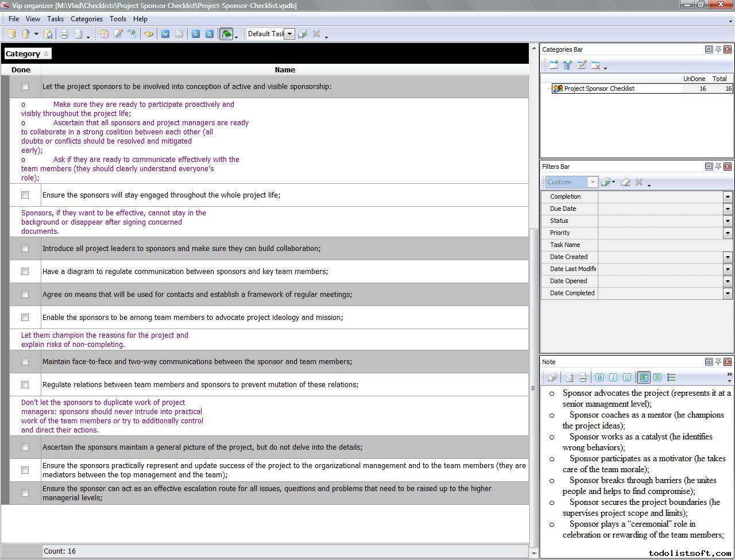This screenshot has height=560, width=735.
Task: Expand the Priority filter dropdown
Action: coord(728,233)
